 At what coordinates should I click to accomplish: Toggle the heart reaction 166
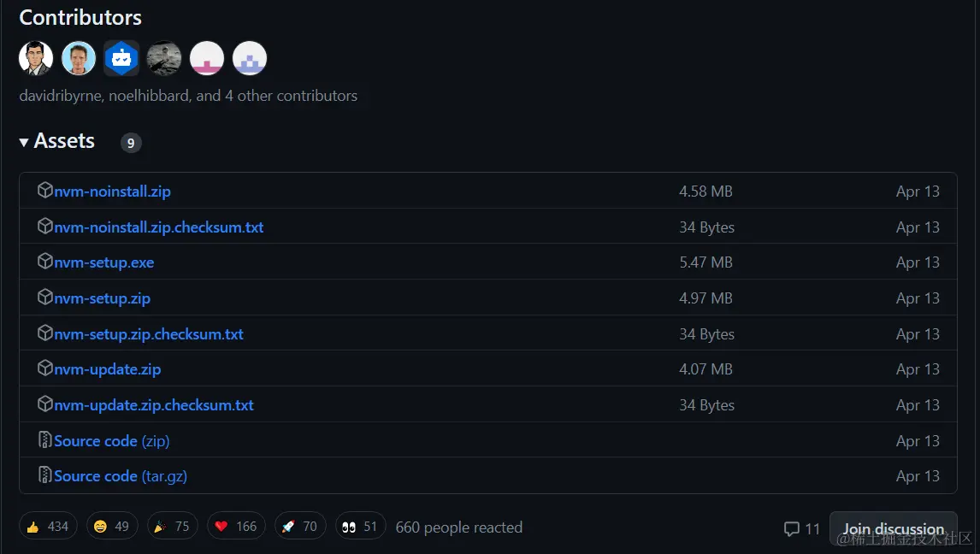click(x=236, y=526)
